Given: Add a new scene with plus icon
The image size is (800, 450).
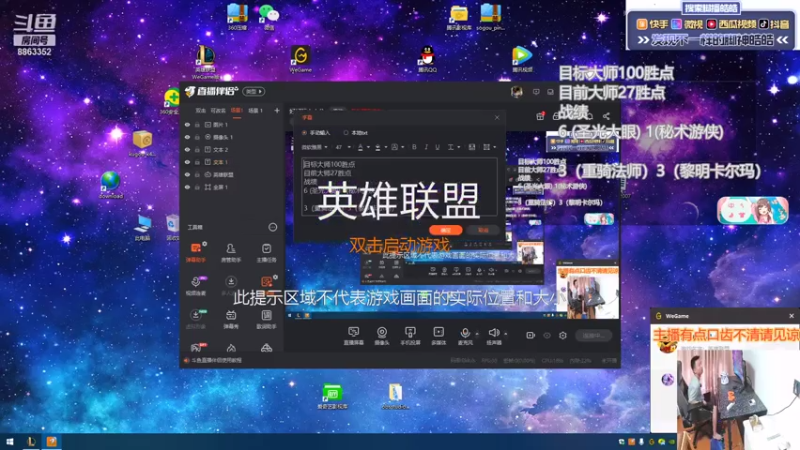Looking at the screenshot, I should click(x=277, y=111).
